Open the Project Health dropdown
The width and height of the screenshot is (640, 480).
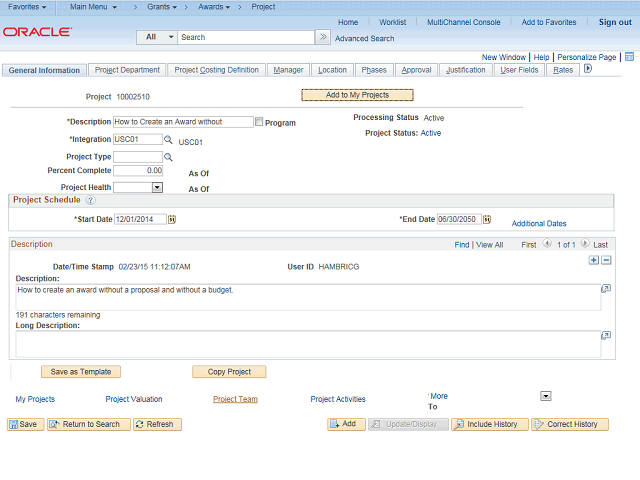pos(157,187)
